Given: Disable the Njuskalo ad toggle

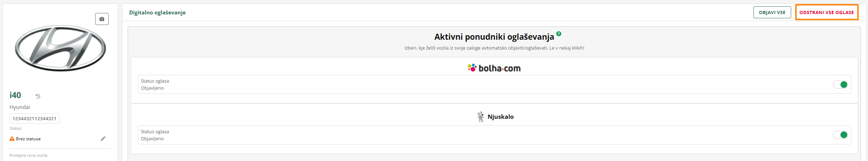Looking at the screenshot, I should [841, 135].
